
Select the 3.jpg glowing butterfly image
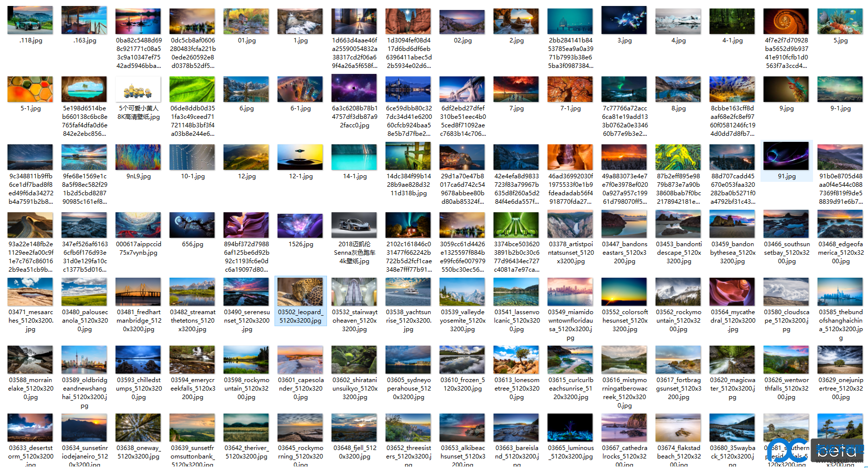click(624, 20)
